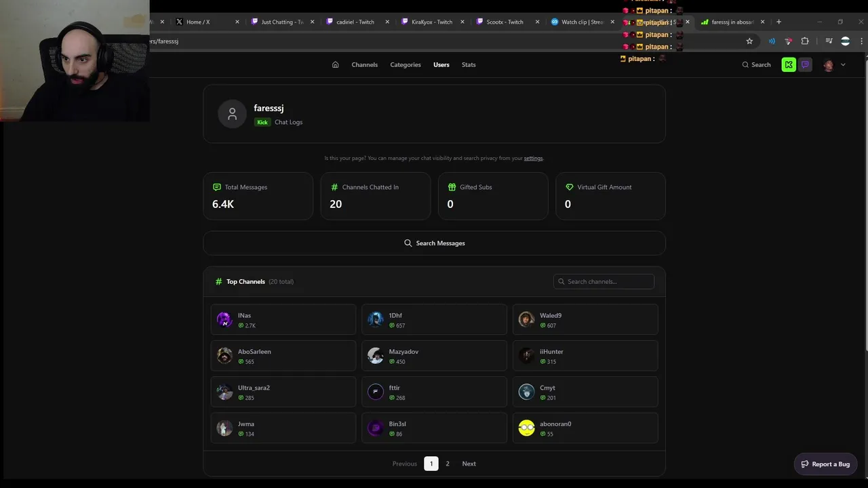This screenshot has height=488, width=868.
Task: Click the Search Messages button
Action: [x=434, y=243]
